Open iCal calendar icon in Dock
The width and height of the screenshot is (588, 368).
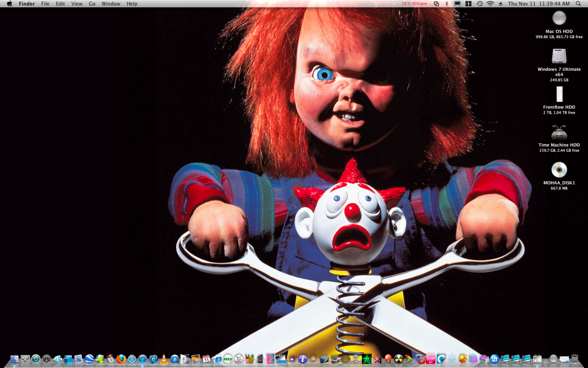(206, 359)
